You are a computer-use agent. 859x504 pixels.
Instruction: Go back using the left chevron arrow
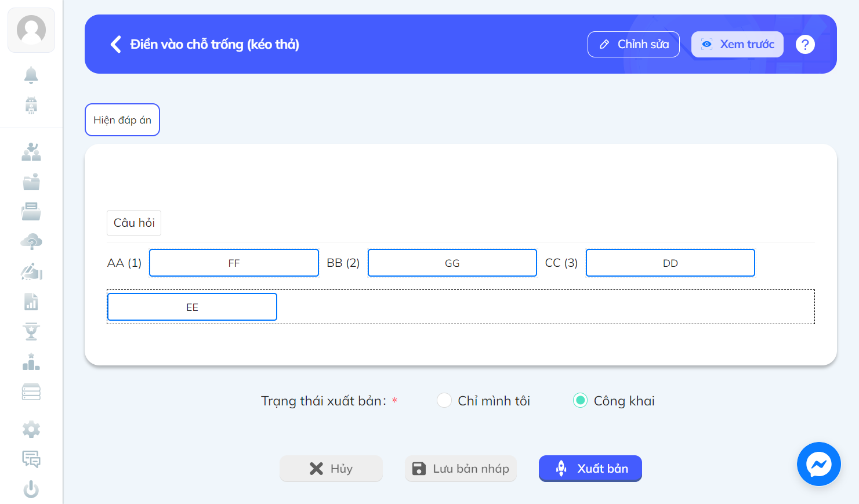116,44
